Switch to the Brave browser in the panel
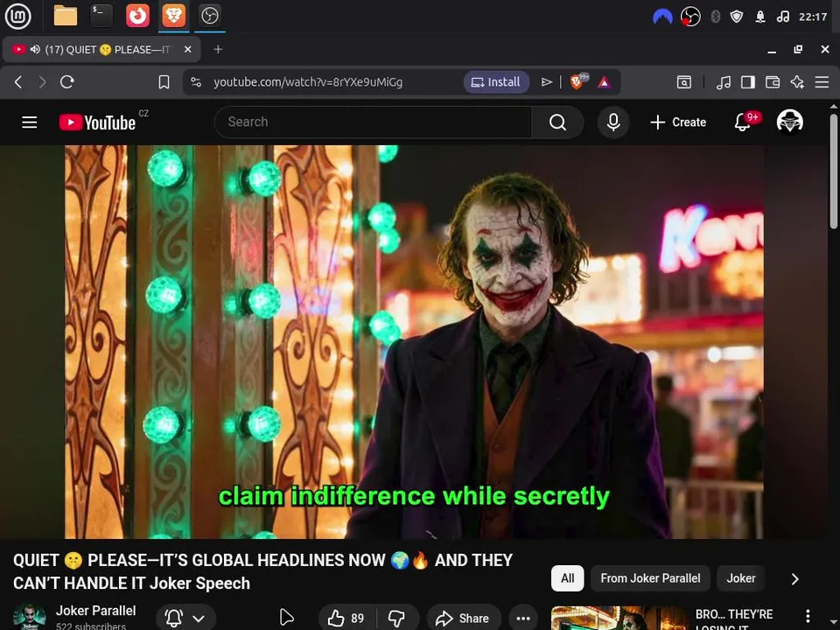Image resolution: width=840 pixels, height=630 pixels. point(173,16)
